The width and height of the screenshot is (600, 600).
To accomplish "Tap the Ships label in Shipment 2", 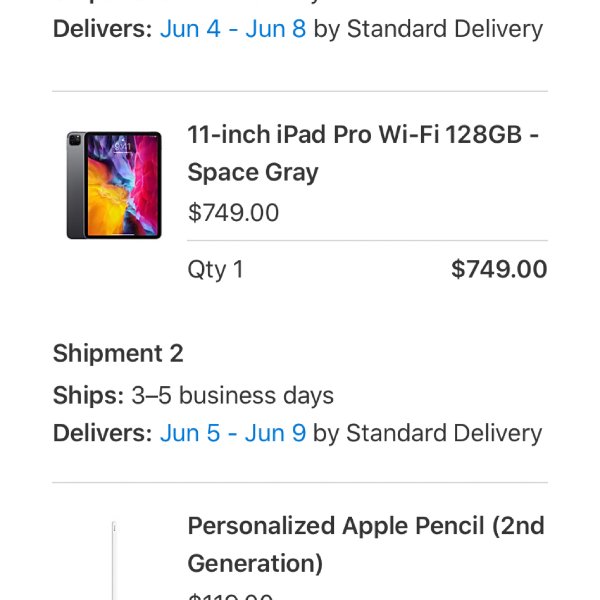I will (88, 395).
